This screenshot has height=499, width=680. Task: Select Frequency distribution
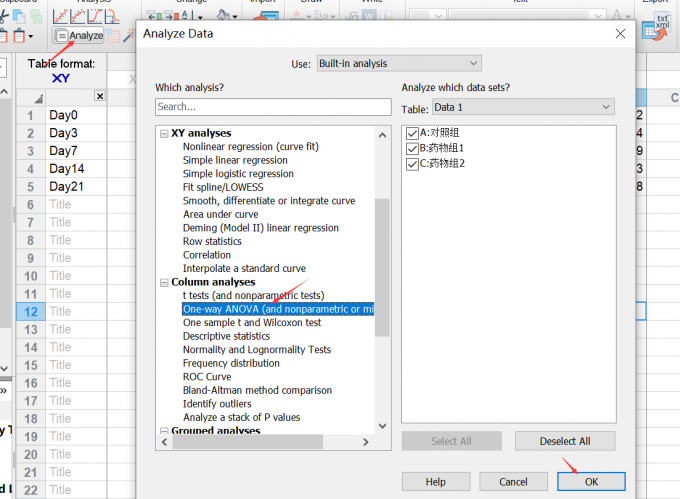tap(231, 363)
